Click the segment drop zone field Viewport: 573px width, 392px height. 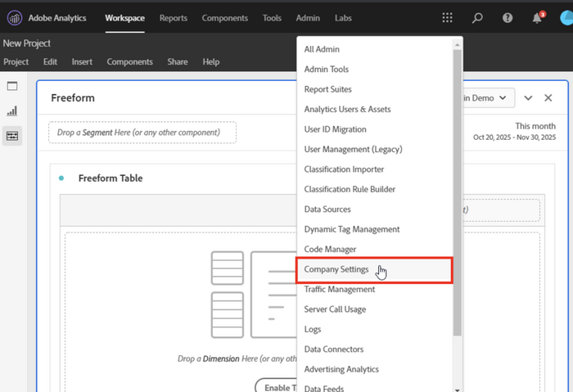(142, 133)
